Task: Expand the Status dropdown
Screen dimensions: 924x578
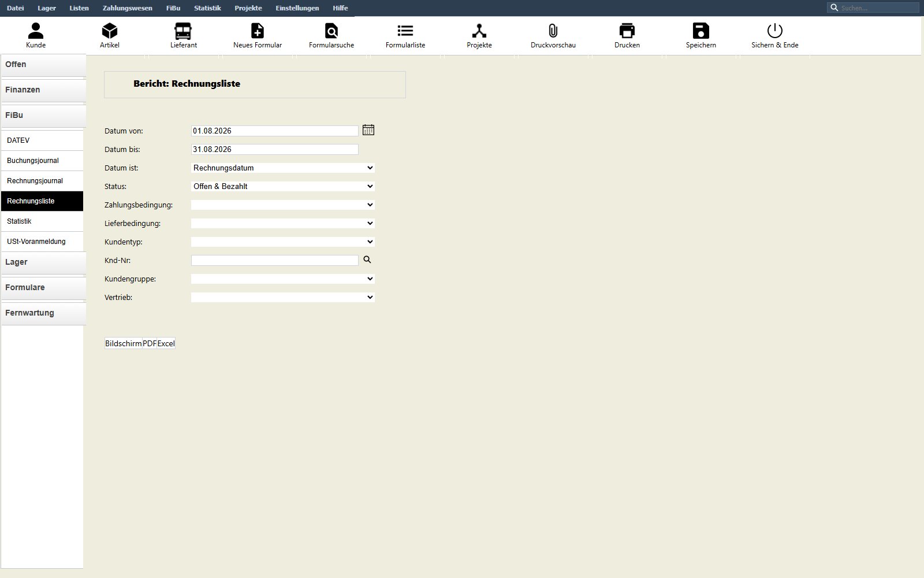Action: [283, 186]
